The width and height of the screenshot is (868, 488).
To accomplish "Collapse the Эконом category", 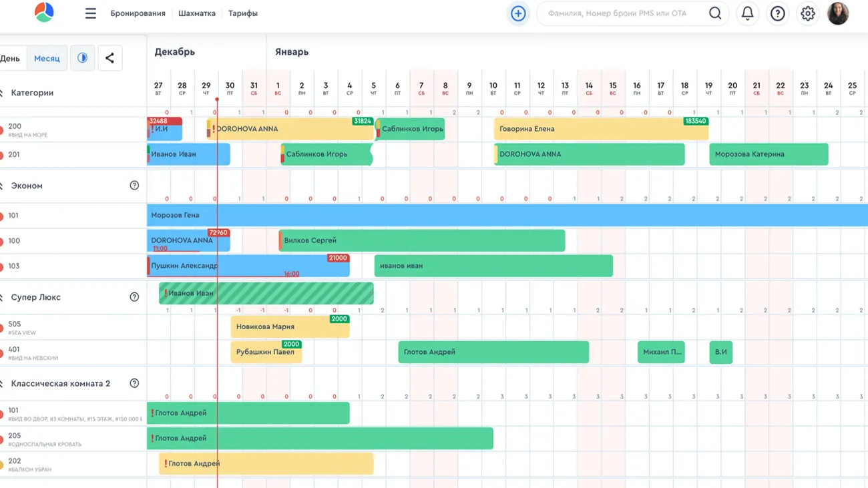I will [2, 186].
